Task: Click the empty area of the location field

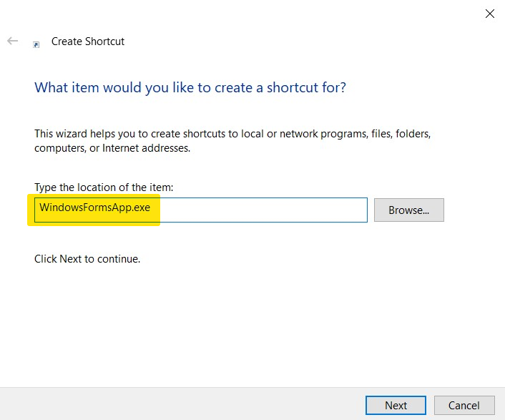Action: (263, 210)
